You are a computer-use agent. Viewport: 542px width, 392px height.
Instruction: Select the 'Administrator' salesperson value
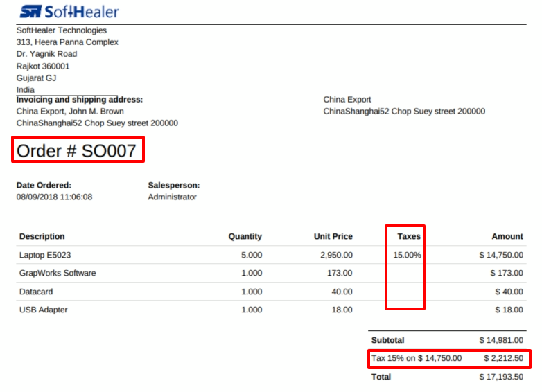click(x=172, y=197)
